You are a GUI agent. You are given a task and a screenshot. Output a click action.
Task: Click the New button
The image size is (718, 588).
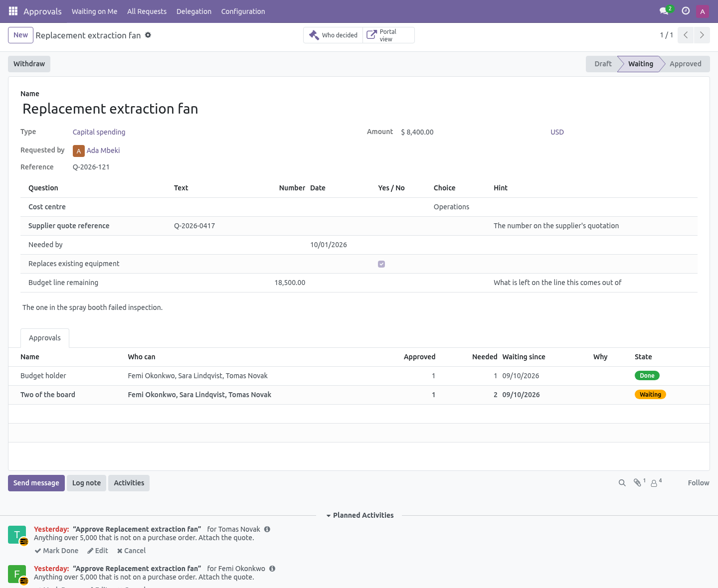pyautogui.click(x=20, y=35)
